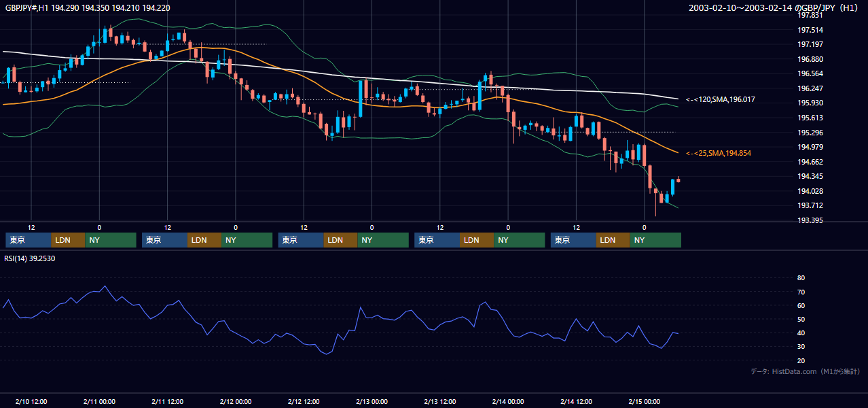Click price axis value 197.514
This screenshot has height=408, width=868.
(810, 30)
